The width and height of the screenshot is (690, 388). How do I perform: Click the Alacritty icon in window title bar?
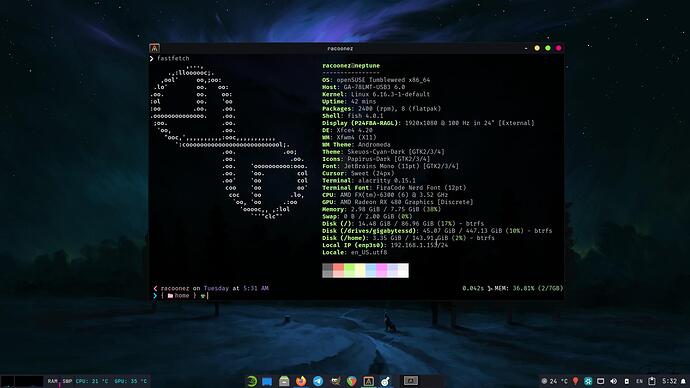(154, 48)
